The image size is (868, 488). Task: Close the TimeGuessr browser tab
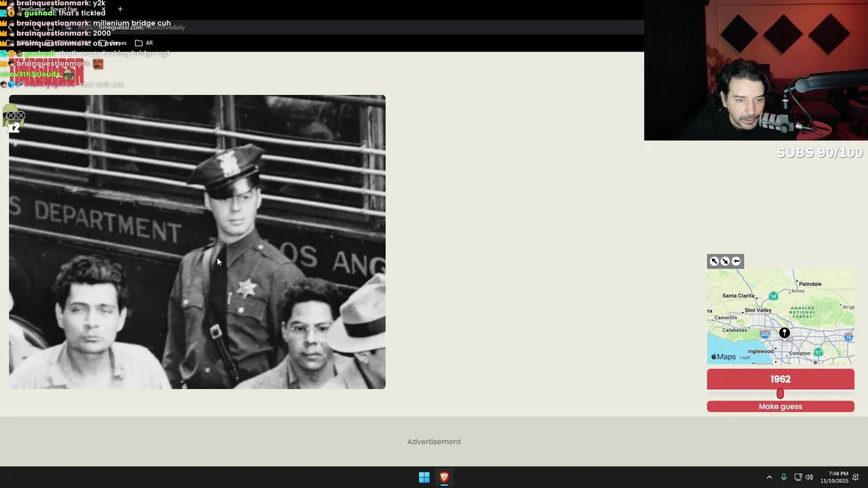pos(103,9)
